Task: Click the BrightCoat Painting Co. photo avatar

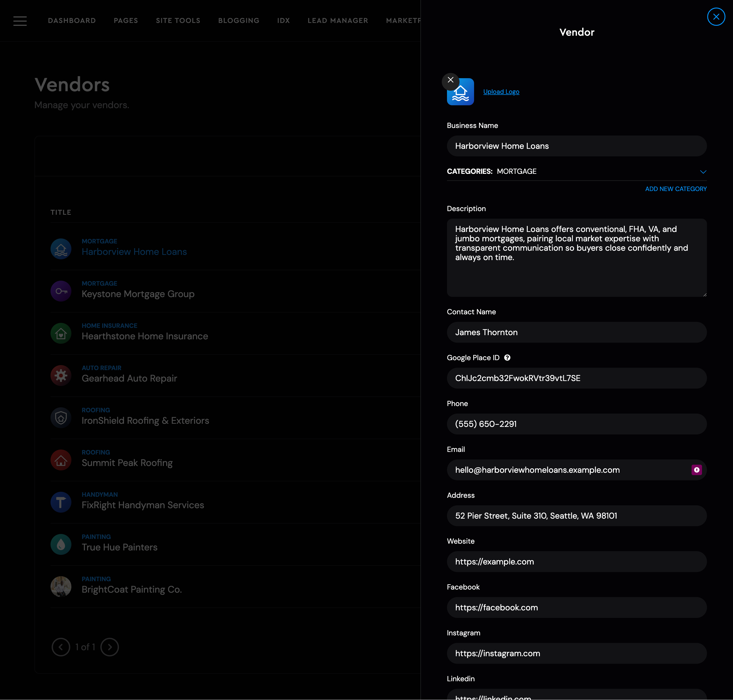Action: tap(61, 586)
